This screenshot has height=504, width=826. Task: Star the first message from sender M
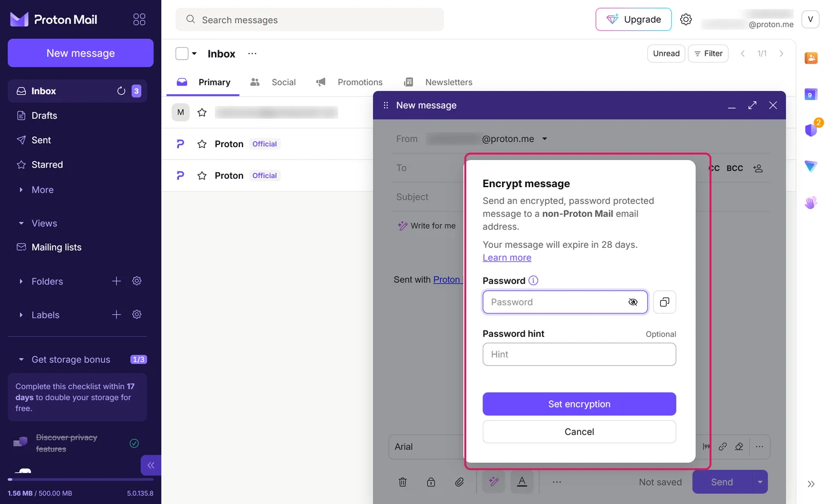click(202, 112)
